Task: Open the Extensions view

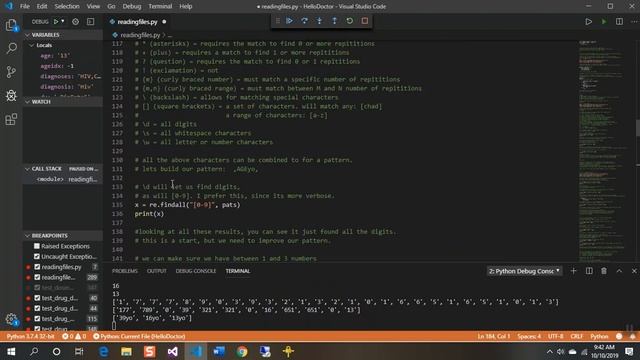Action: pyautogui.click(x=11, y=119)
